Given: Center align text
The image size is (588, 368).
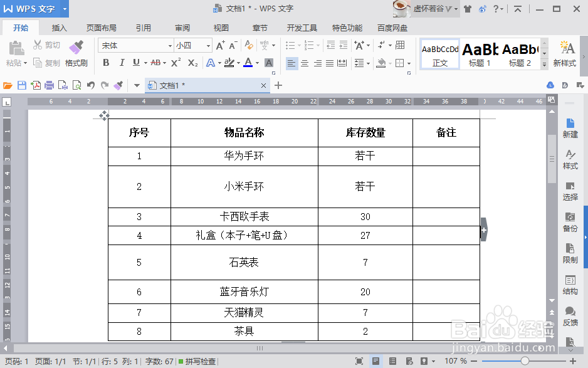Looking at the screenshot, I should 305,63.
